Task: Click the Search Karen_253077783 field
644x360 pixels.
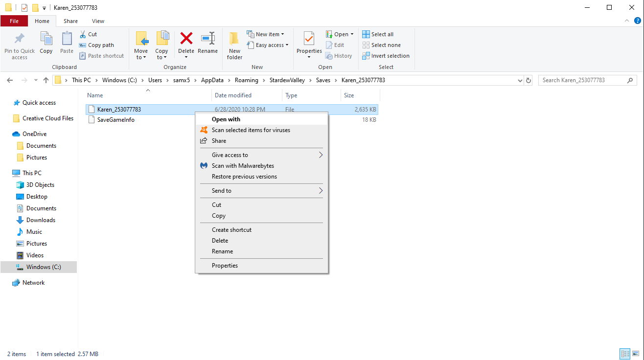Action: coord(587,80)
